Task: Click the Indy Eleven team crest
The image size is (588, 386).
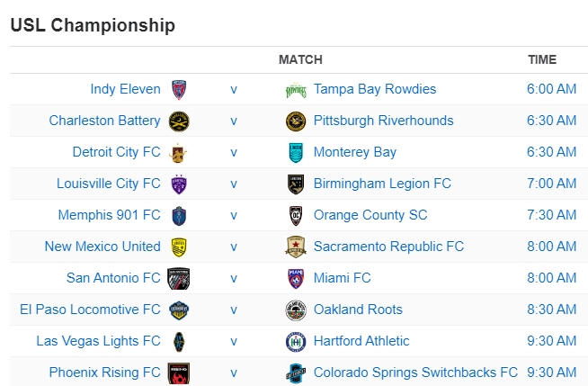Action: (178, 90)
